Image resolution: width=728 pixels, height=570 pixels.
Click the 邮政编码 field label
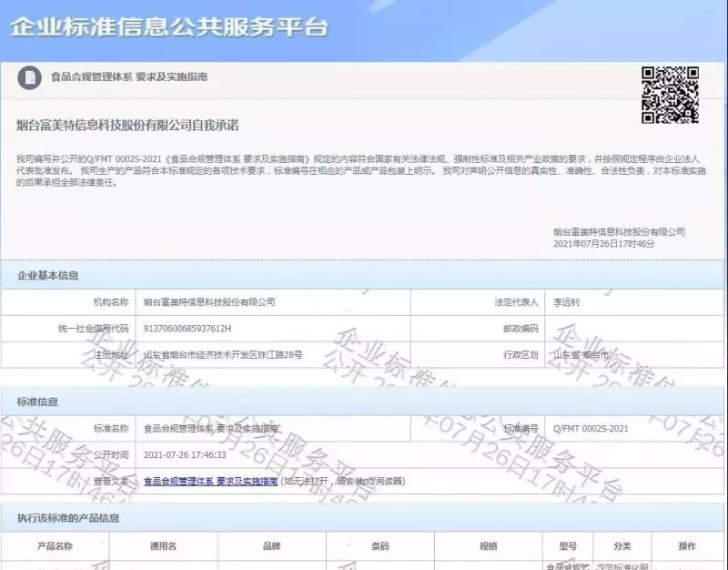coord(521,329)
